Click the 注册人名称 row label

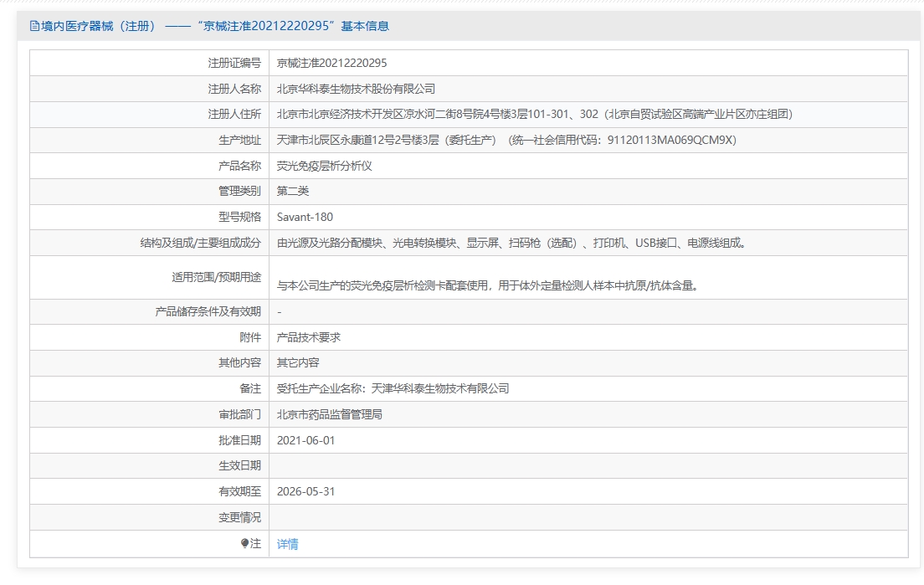tap(234, 89)
